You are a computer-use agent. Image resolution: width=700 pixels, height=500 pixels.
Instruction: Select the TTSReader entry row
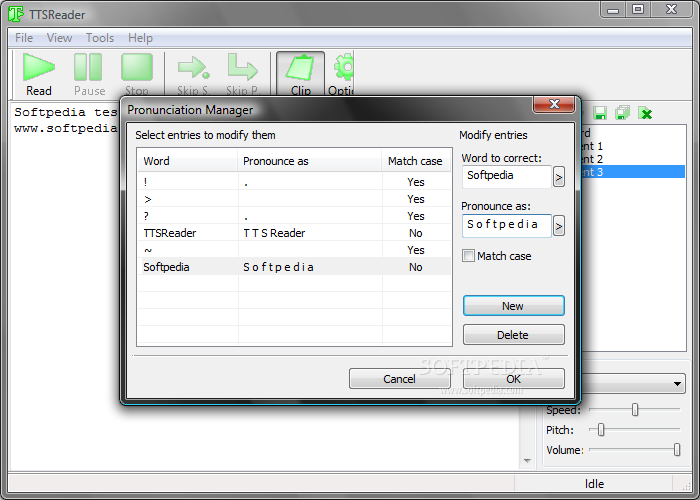click(x=295, y=233)
